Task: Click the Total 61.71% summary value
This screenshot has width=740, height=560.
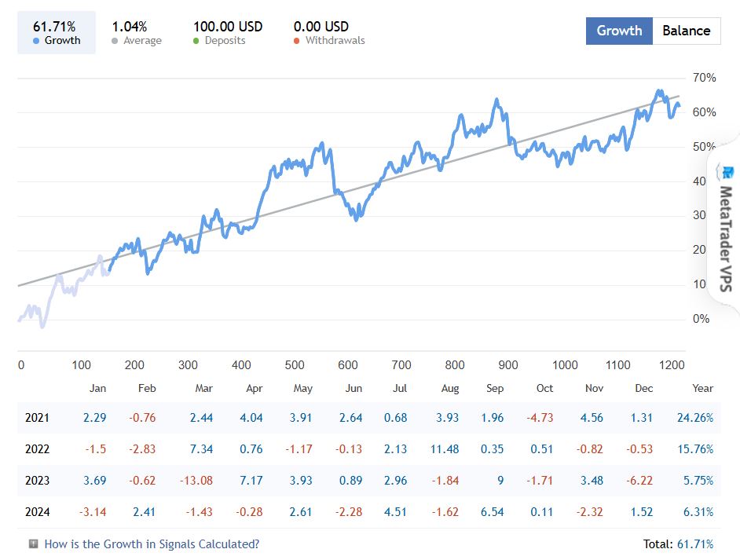Action: click(x=678, y=544)
